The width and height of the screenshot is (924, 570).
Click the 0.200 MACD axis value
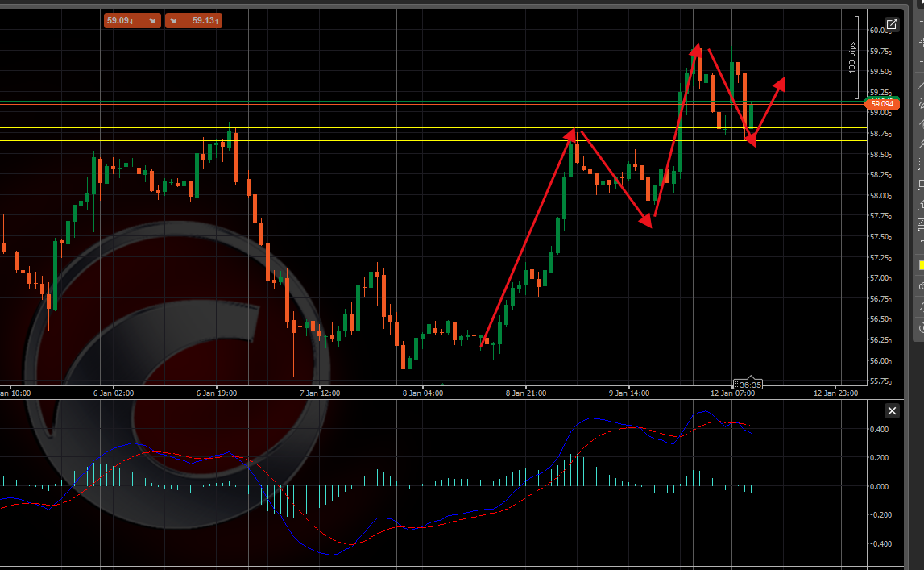(879, 458)
